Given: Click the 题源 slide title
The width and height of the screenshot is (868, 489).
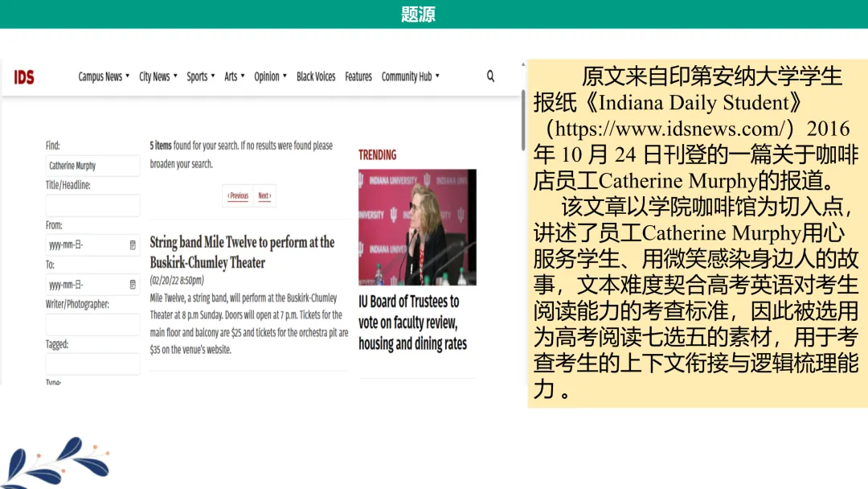Looking at the screenshot, I should [x=418, y=14].
